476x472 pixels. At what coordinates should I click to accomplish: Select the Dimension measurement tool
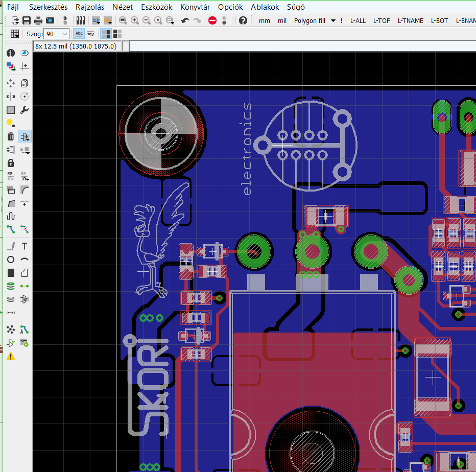[x=11, y=312]
